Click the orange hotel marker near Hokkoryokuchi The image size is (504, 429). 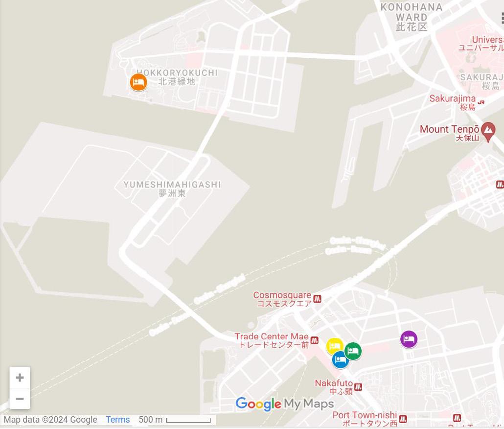[138, 82]
